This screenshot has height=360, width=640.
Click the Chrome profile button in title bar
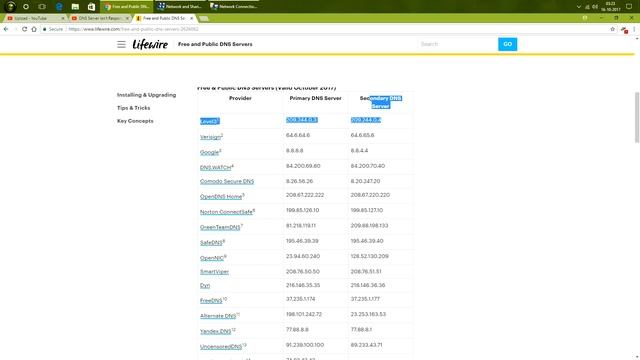[585, 18]
